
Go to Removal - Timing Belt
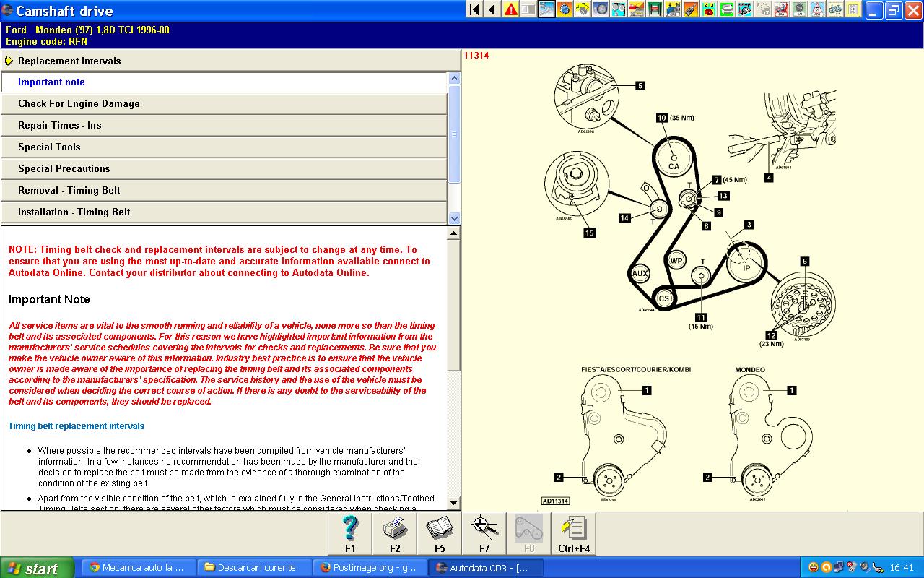pos(69,190)
